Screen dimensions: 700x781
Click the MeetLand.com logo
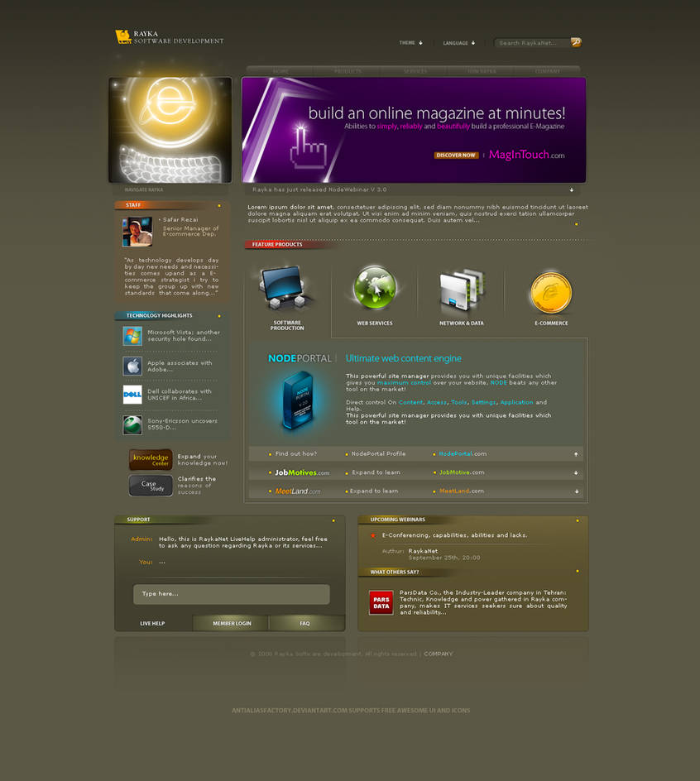(298, 491)
